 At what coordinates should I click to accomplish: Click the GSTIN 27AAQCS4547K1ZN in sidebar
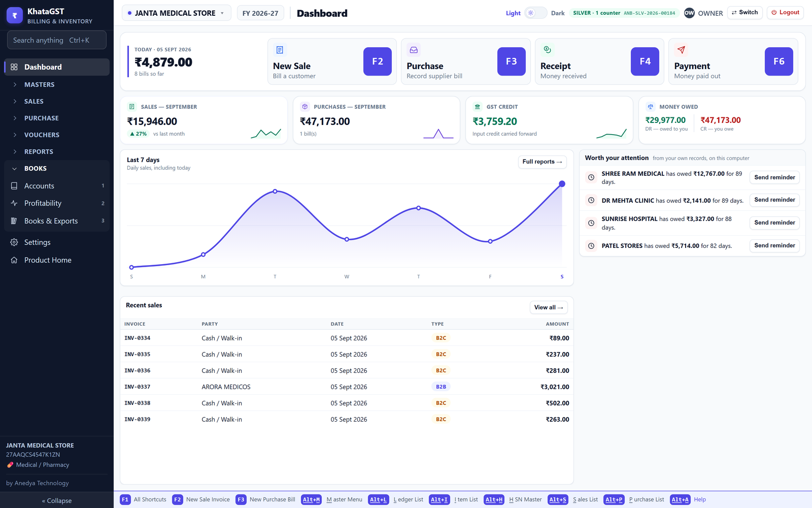33,455
